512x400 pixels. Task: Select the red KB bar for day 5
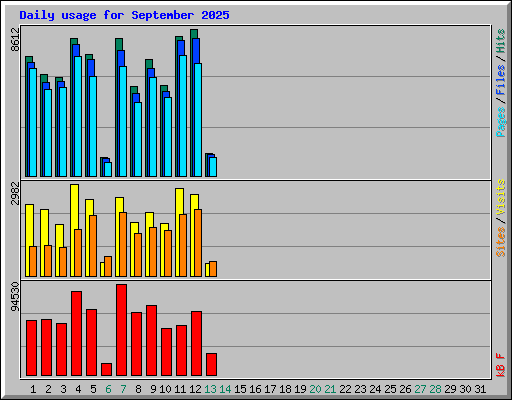91,343
